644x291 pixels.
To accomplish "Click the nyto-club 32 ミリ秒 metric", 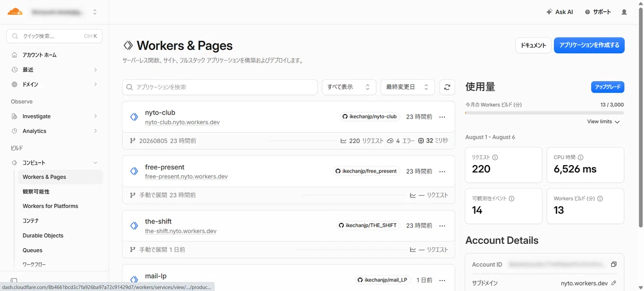I will click(433, 141).
